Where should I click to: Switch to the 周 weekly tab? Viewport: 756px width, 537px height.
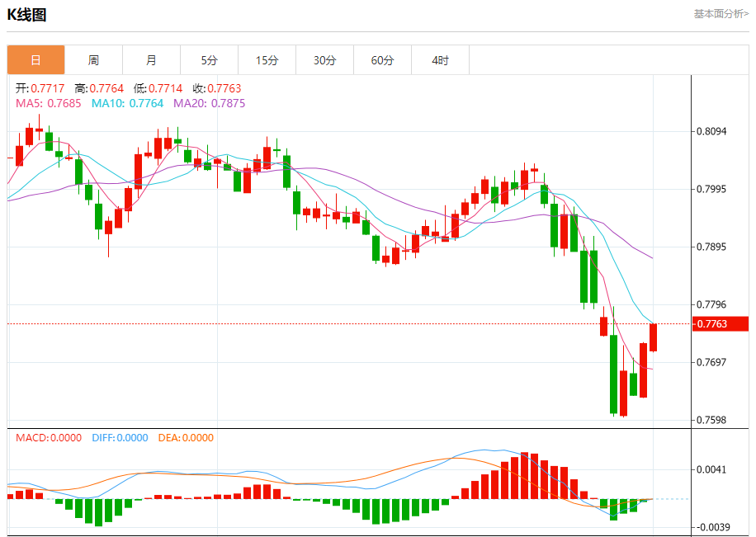(93, 60)
